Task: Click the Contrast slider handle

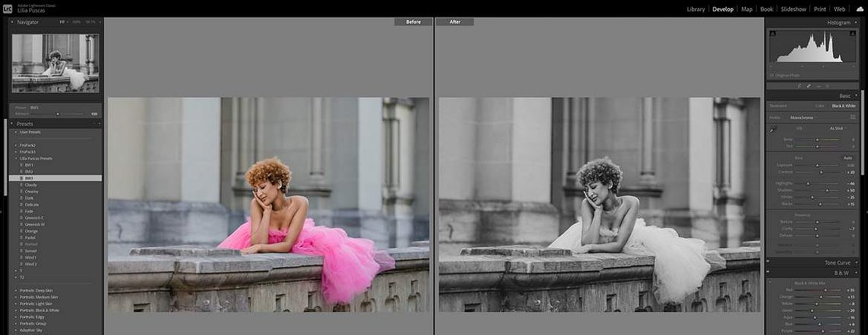Action: point(822,172)
